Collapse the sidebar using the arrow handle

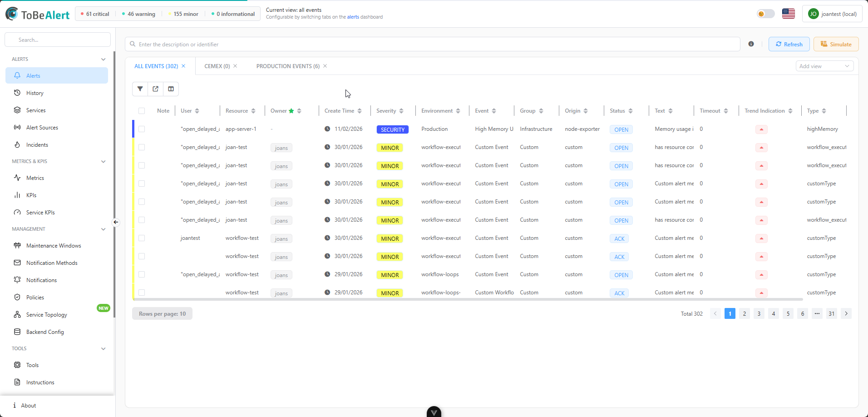116,222
